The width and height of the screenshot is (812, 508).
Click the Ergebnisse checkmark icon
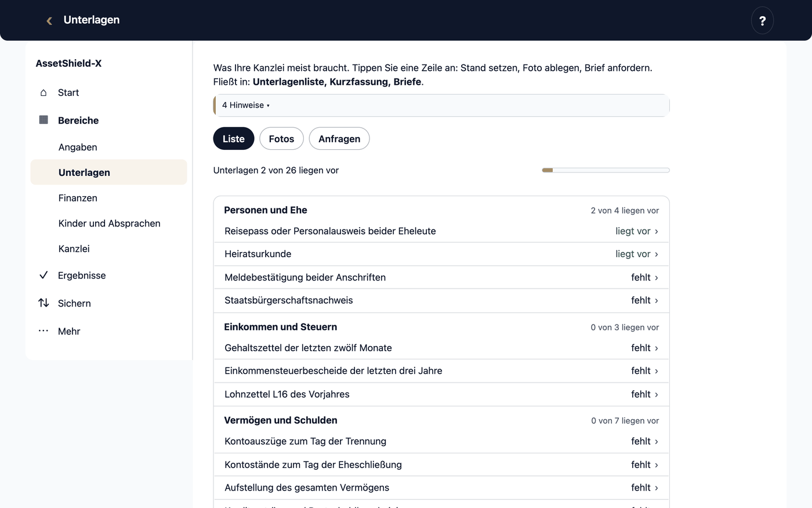point(43,275)
